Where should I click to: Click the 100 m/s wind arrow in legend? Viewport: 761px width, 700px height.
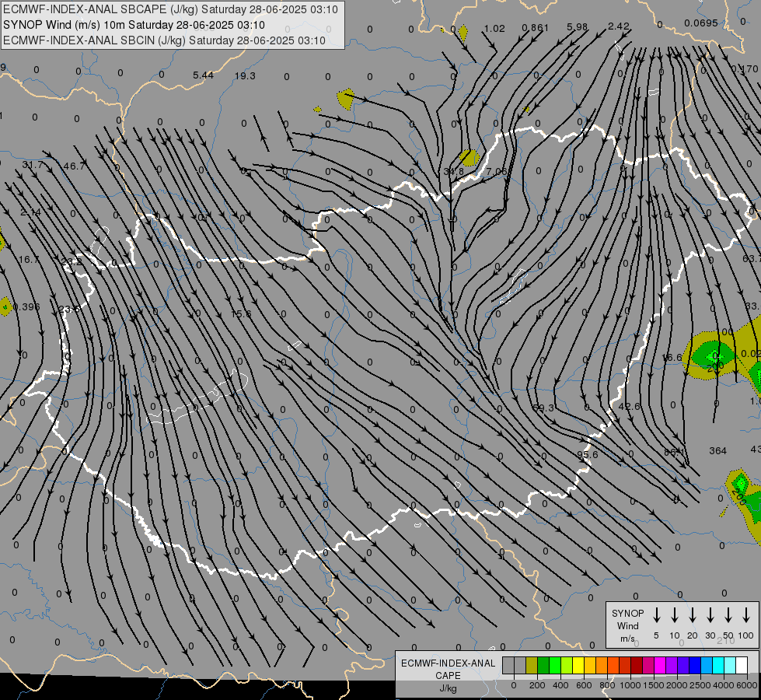coord(746,615)
